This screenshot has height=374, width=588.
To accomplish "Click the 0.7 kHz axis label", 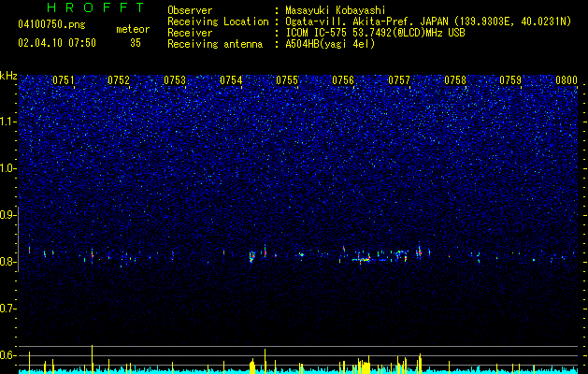I will point(7,309).
